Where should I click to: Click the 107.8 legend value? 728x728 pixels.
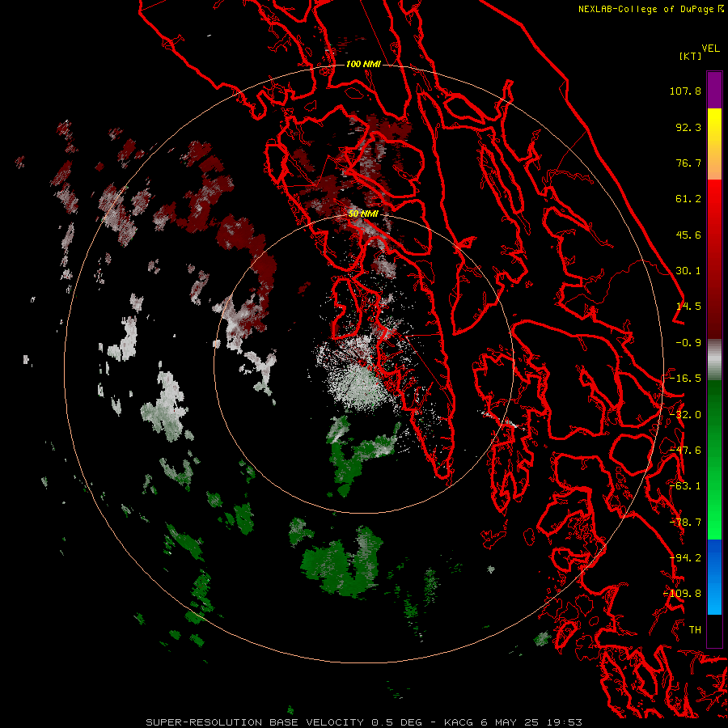[x=685, y=91]
